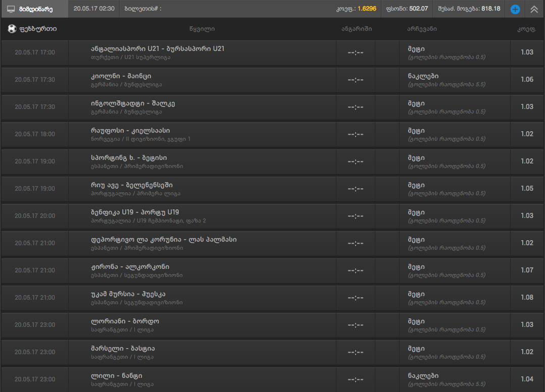The width and height of the screenshot is (545, 392).
Task: Click the ანგარიში column header
Action: 357,29
